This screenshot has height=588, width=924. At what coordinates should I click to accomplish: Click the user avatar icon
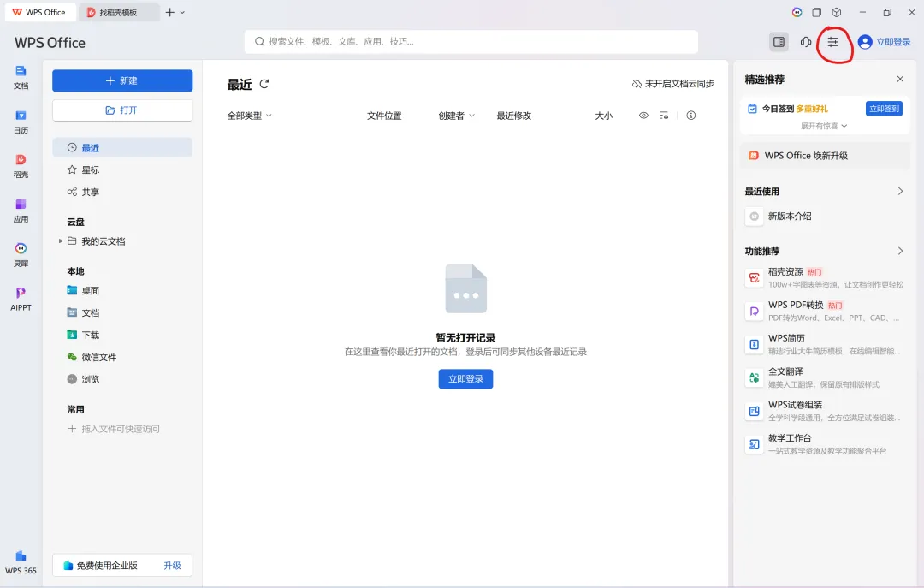point(864,42)
